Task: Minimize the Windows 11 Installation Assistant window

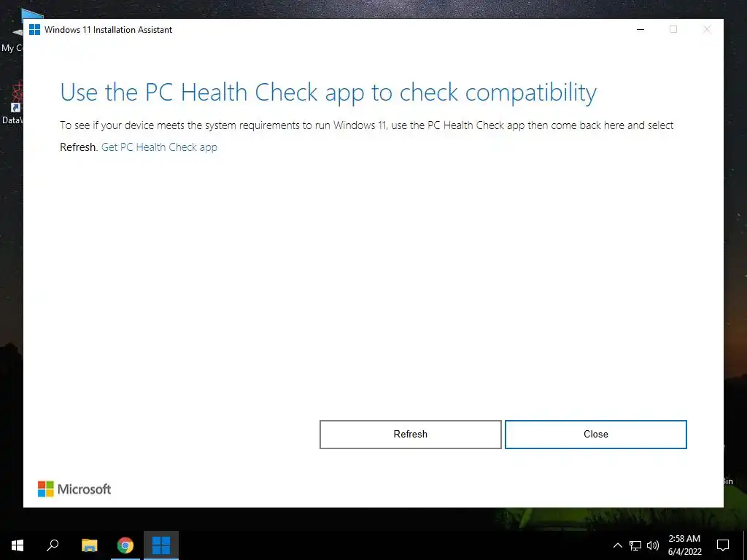Action: 640,29
